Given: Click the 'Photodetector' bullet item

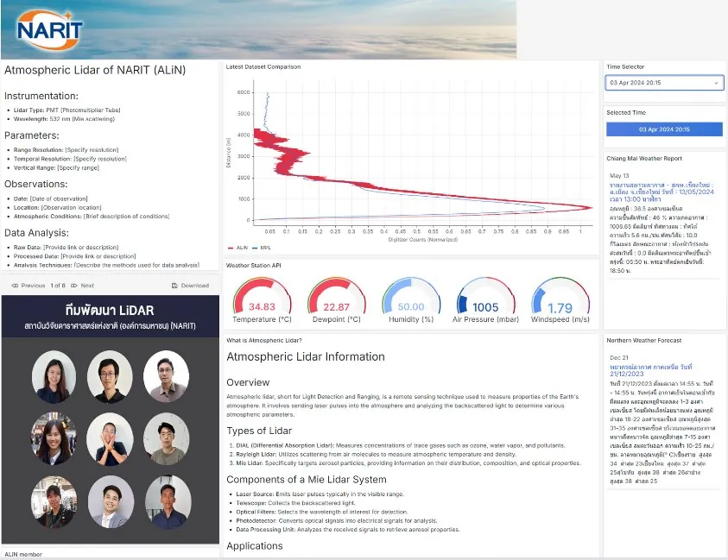Looking at the screenshot, I should (337, 520).
